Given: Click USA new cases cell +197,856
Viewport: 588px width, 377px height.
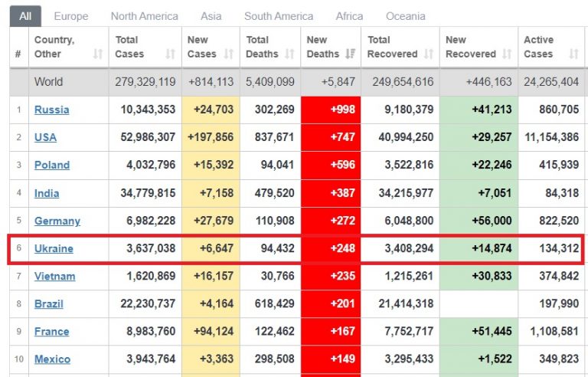Looking at the screenshot, I should [211, 137].
